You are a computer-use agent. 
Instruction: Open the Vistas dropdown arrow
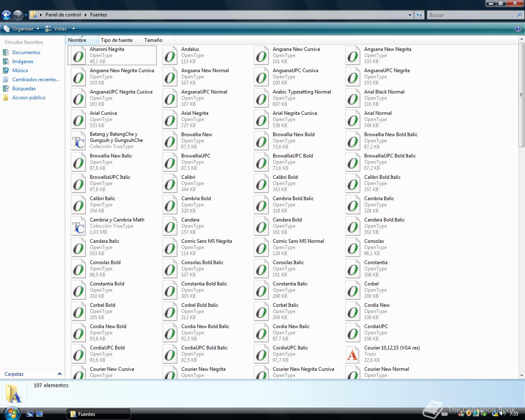(x=73, y=29)
